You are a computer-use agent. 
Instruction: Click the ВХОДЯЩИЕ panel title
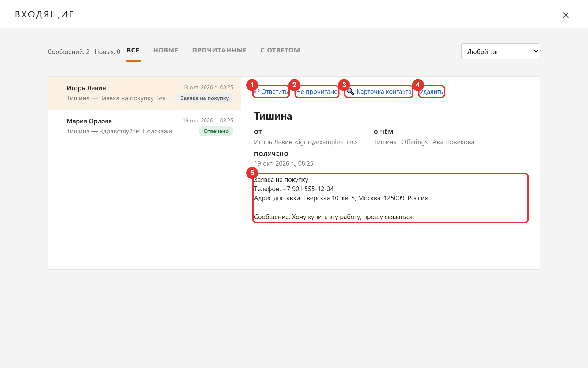tap(44, 14)
